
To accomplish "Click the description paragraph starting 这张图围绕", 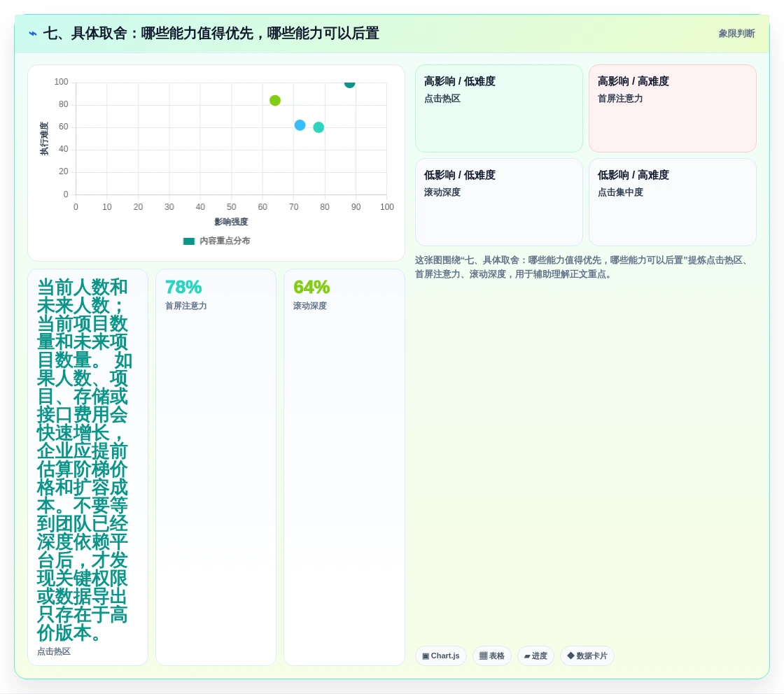I will pyautogui.click(x=583, y=267).
